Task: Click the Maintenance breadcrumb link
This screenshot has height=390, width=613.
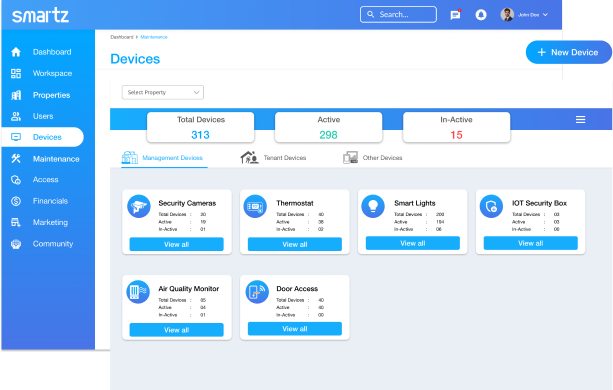Action: point(154,37)
